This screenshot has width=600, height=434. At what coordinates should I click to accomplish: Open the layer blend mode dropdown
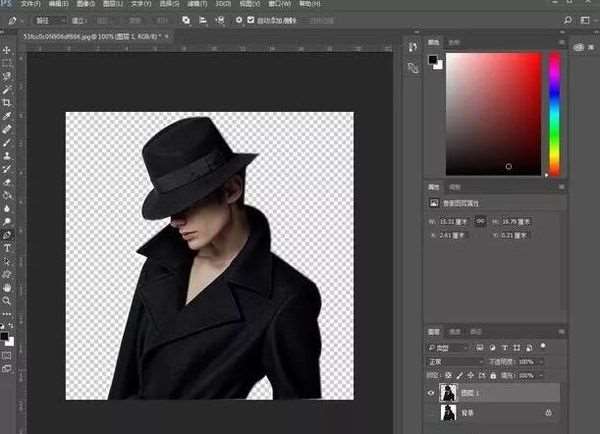[455, 362]
